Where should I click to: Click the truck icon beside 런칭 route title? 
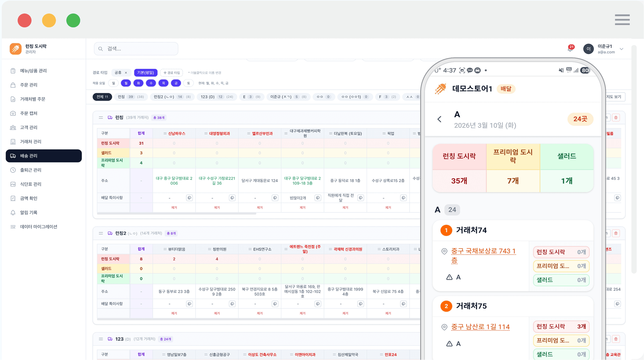110,118
